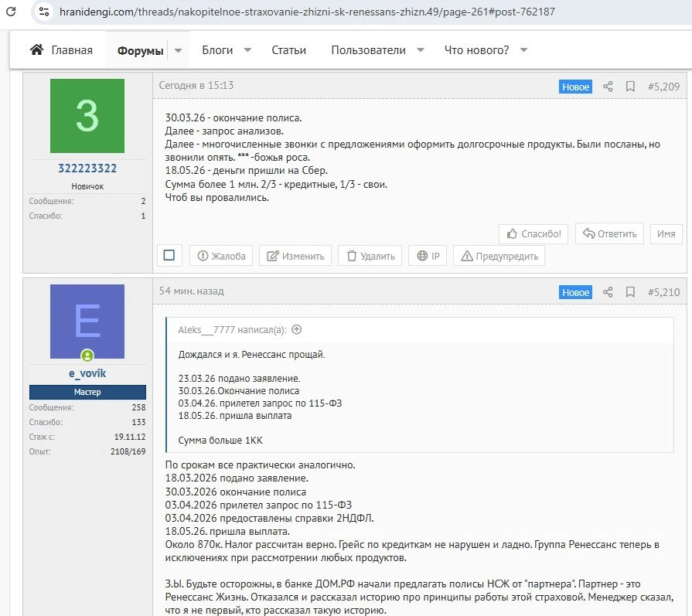
Task: Click e_vovik online status indicator icon
Action: [x=87, y=356]
